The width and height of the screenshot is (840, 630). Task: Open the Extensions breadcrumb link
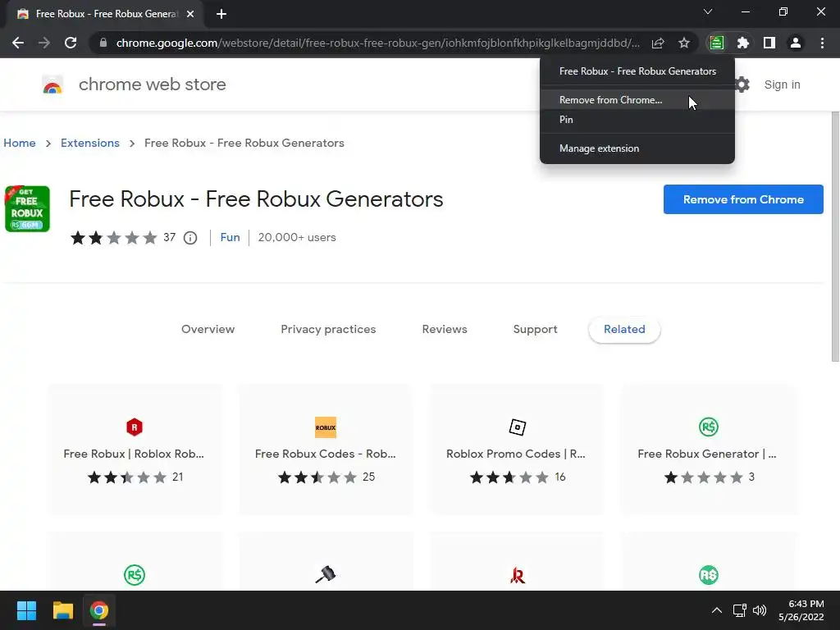90,143
